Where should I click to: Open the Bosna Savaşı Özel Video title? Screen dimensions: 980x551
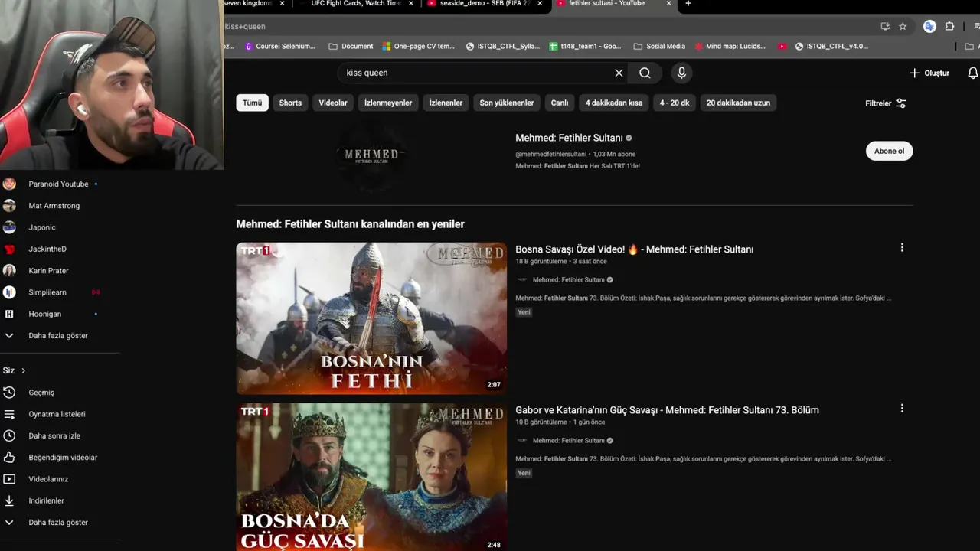[634, 249]
